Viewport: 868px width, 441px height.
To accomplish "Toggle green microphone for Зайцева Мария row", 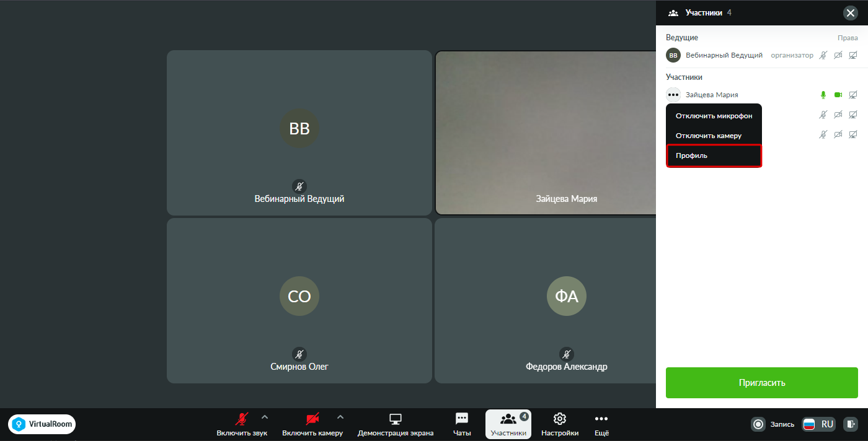I will 823,95.
